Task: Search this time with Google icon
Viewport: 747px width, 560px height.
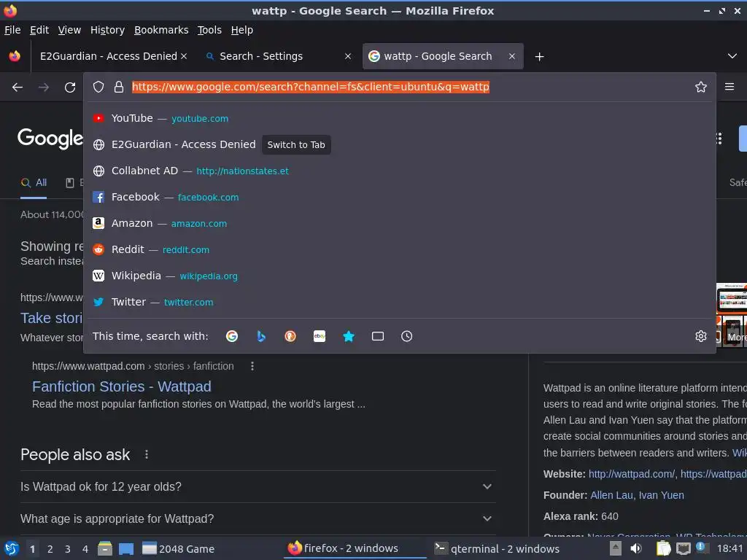Action: tap(232, 336)
